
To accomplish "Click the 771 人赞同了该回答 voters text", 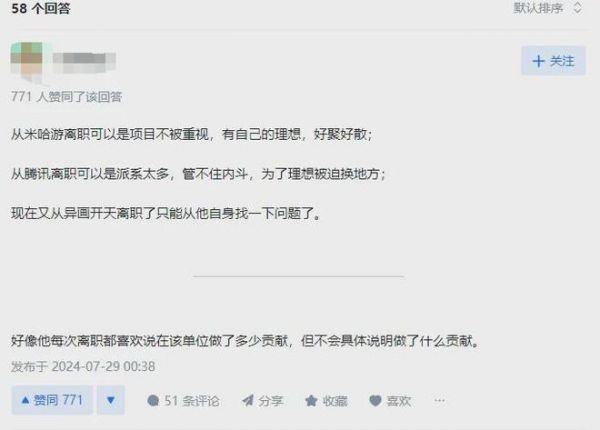I will [66, 96].
